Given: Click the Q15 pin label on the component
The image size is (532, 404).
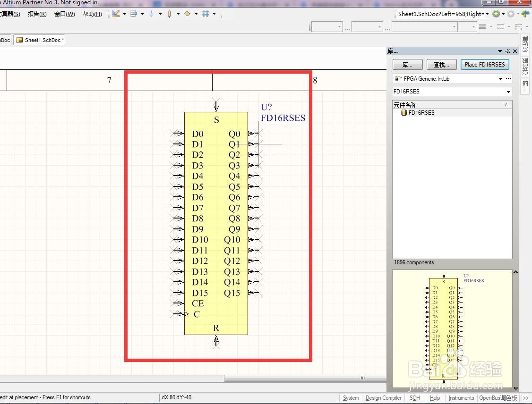Looking at the screenshot, I should coord(232,293).
